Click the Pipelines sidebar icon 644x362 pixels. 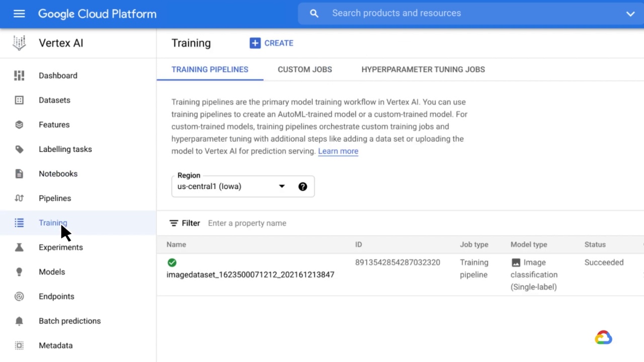[x=19, y=198]
